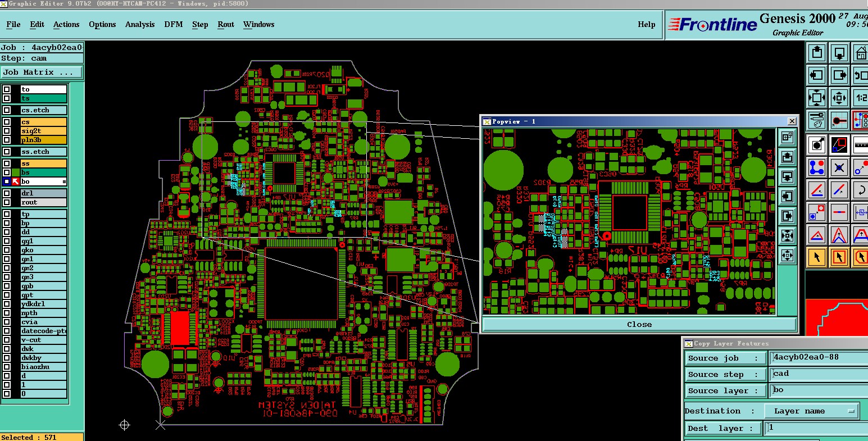
Task: Pick the connected blue nodes tool
Action: point(817,167)
